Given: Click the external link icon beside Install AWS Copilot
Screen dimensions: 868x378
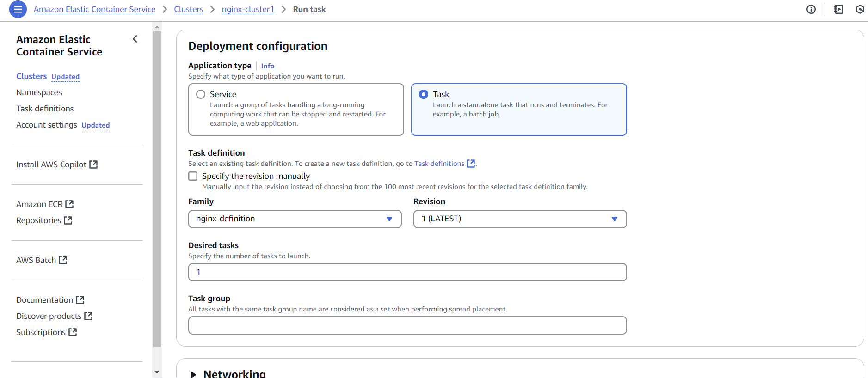Looking at the screenshot, I should [93, 165].
